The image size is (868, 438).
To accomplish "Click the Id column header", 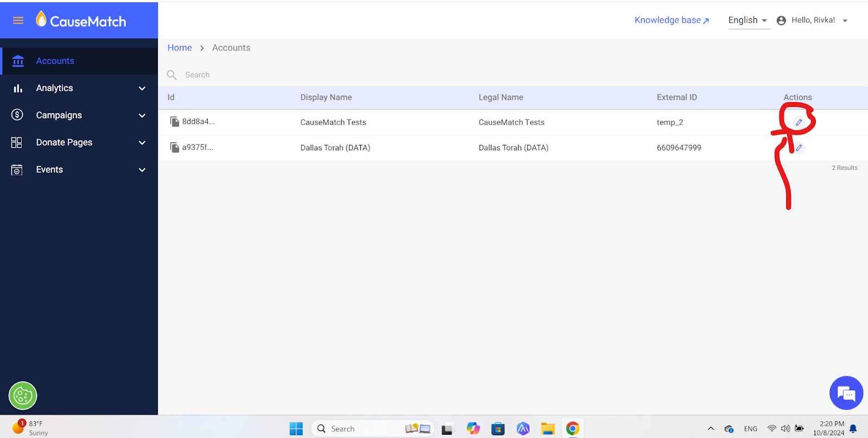I will coord(171,97).
